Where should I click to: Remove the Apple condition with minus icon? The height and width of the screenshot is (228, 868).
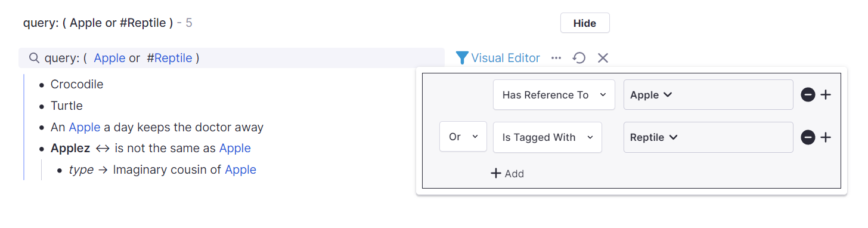[x=808, y=95]
